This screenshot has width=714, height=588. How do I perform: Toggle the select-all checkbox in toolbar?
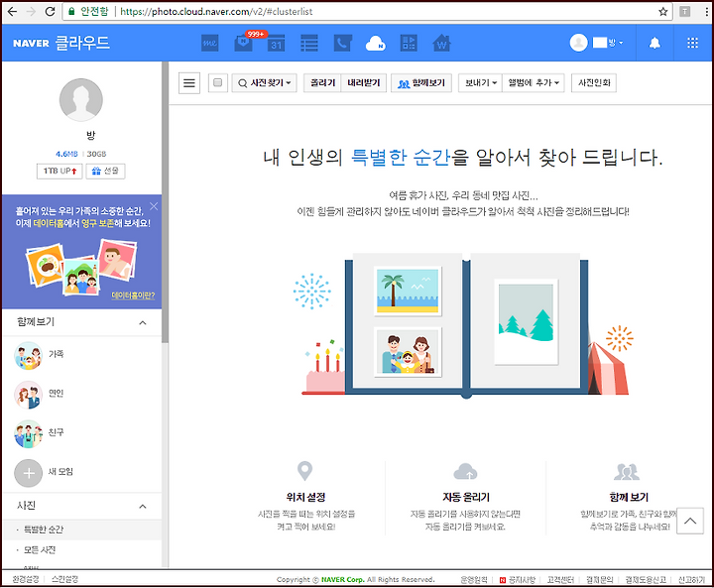(217, 82)
